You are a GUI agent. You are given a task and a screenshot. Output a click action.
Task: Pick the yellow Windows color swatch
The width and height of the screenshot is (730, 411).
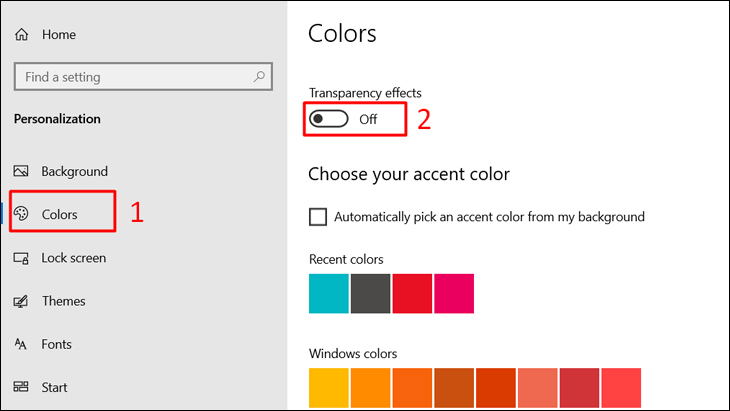tap(329, 388)
